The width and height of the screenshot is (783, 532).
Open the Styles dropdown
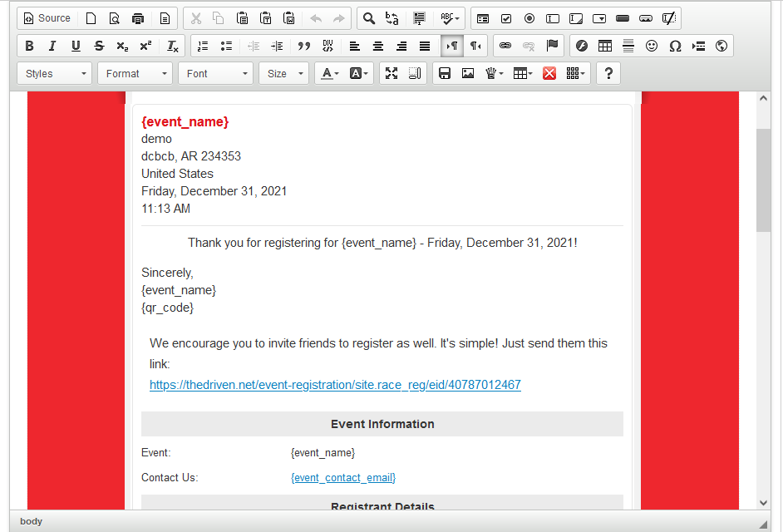[x=55, y=73]
